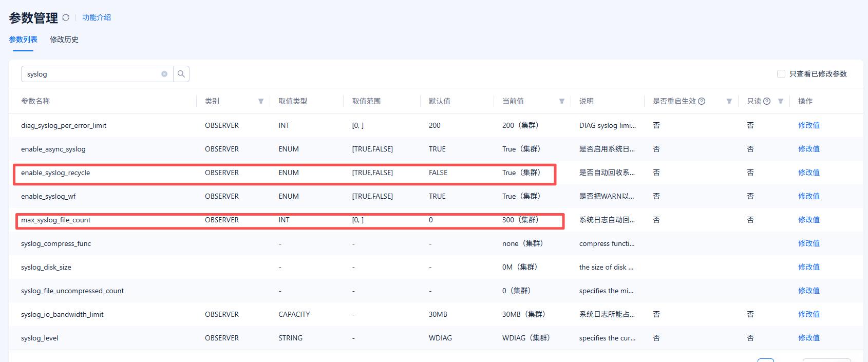Click 修改值 for diag_syslog_per_error_limit
Image resolution: width=868 pixels, height=362 pixels.
point(808,125)
